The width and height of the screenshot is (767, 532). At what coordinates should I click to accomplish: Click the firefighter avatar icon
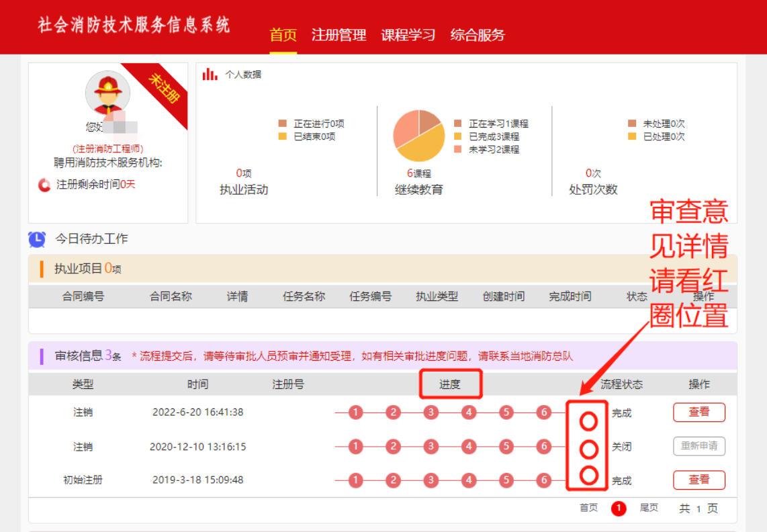pos(107,93)
